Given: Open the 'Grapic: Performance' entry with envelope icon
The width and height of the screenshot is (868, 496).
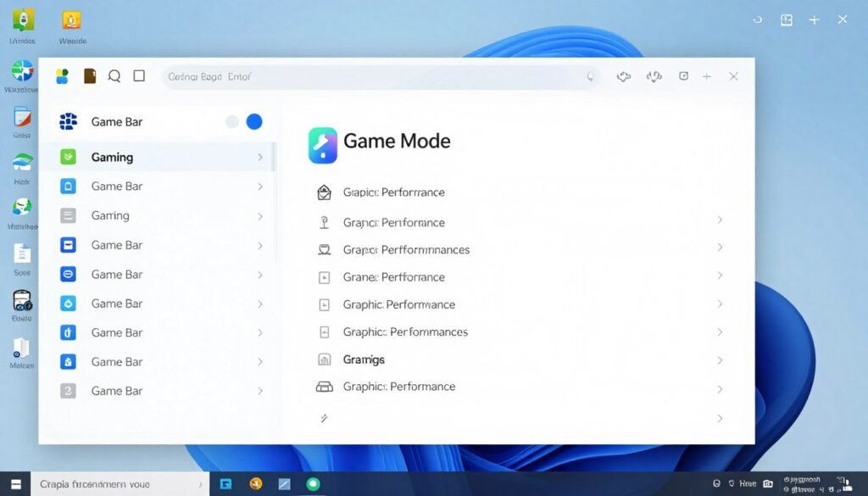Looking at the screenshot, I should (x=393, y=192).
